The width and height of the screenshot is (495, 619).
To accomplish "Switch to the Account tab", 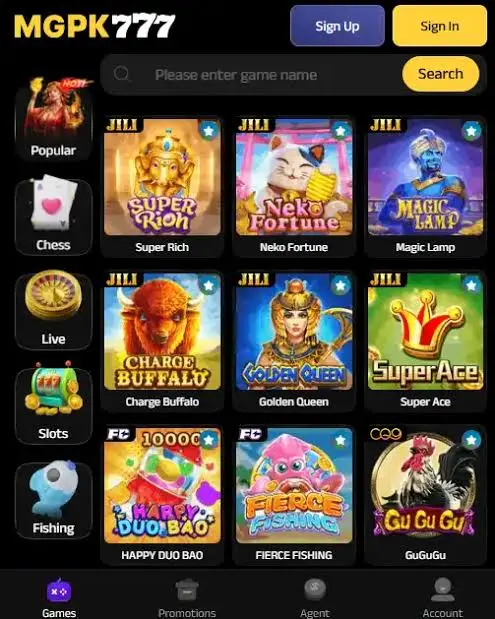I will (x=442, y=597).
